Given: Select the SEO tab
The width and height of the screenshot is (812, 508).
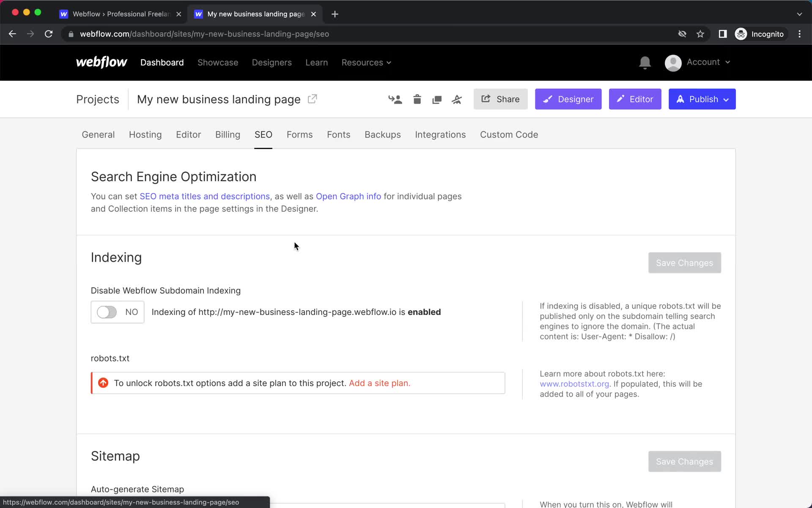Looking at the screenshot, I should tap(263, 135).
